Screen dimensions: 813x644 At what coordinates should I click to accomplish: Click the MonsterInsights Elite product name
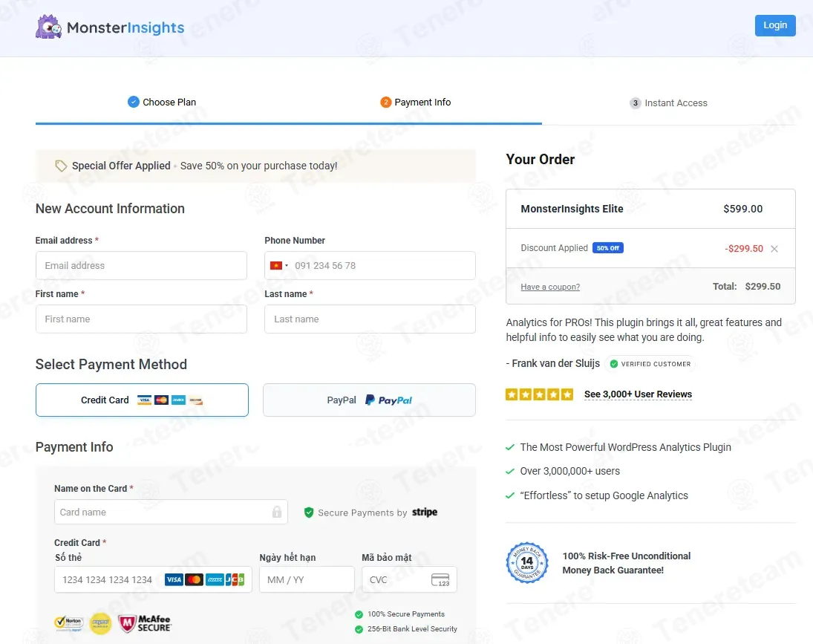572,209
